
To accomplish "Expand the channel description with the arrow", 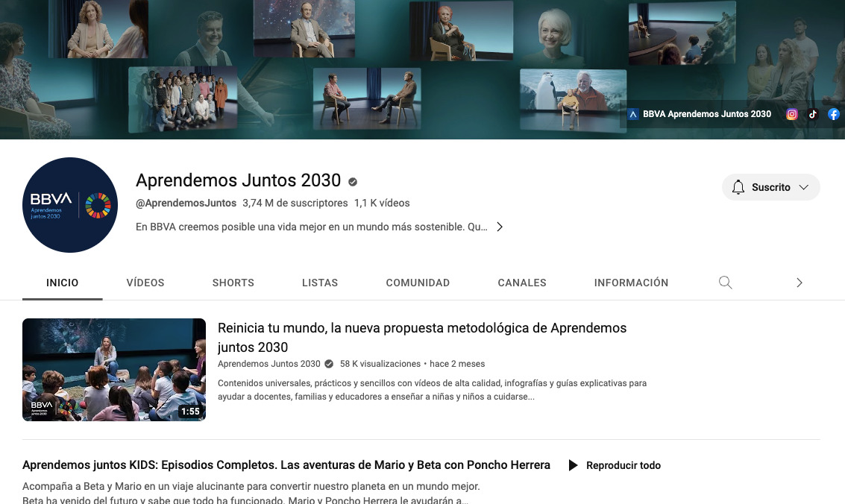I will pyautogui.click(x=500, y=227).
